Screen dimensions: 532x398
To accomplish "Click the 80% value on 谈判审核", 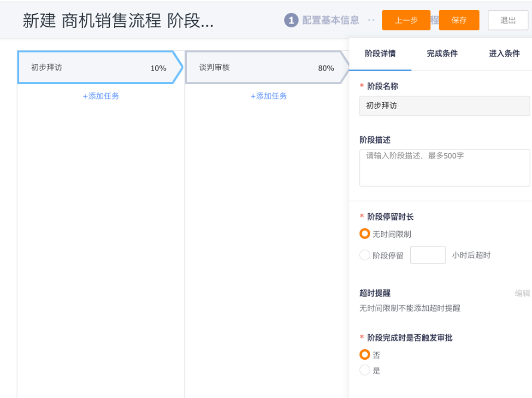I will pos(326,68).
